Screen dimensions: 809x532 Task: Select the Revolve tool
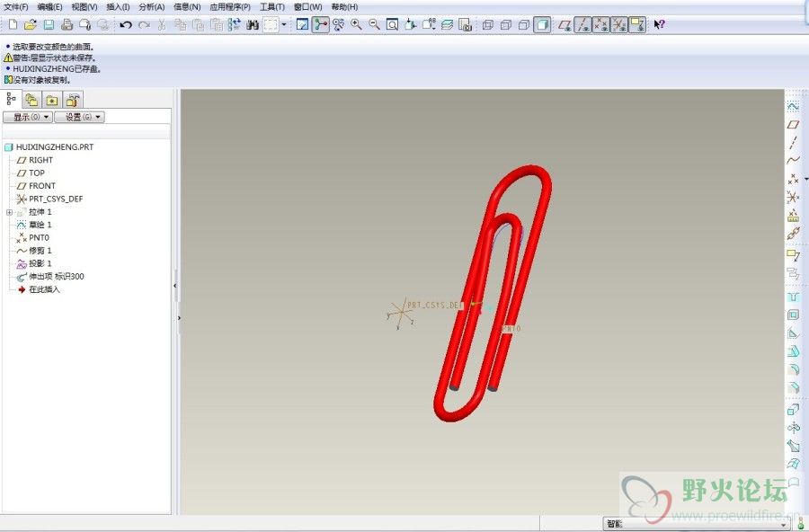pyautogui.click(x=793, y=428)
